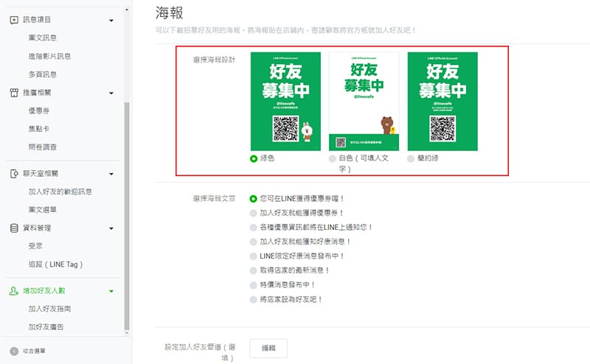Click the 資料管理 database icon
Viewport: 590px width, 364px height.
point(14,228)
